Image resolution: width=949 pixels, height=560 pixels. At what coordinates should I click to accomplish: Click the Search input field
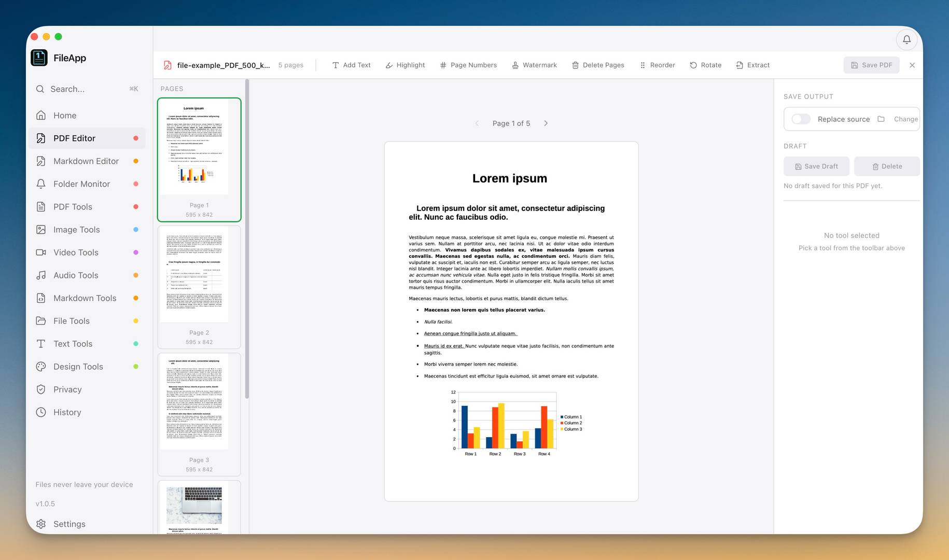point(87,89)
